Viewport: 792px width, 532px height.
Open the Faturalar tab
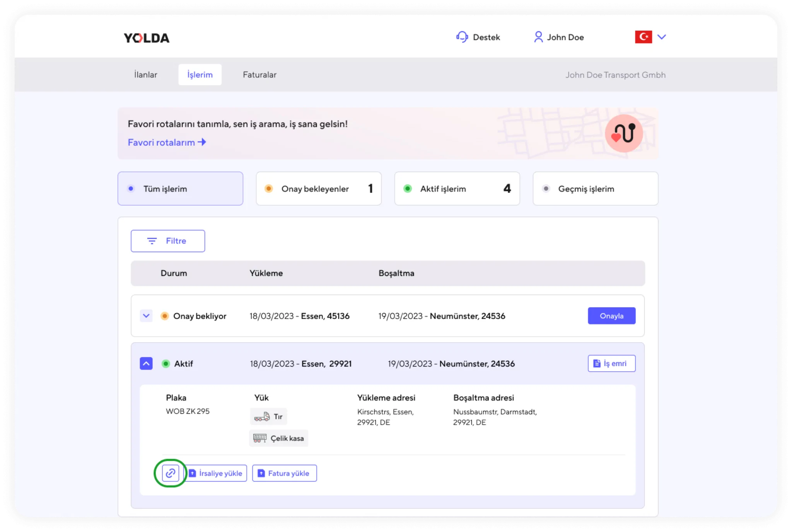[x=259, y=75]
